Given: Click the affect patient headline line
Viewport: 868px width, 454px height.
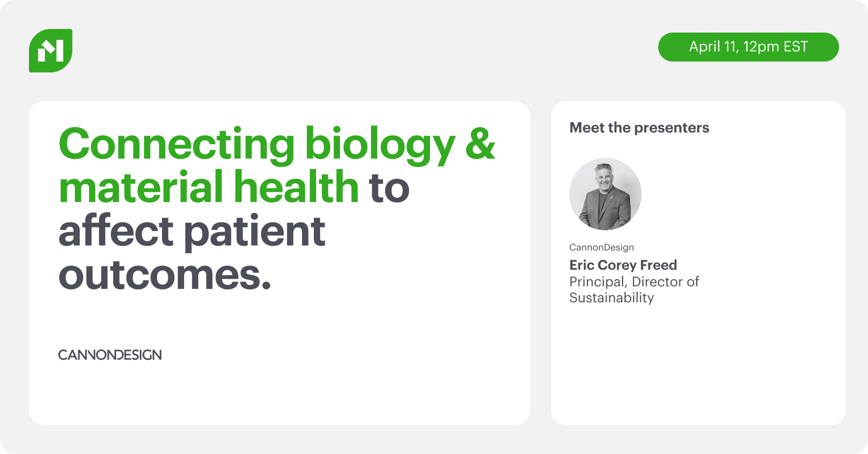Looking at the screenshot, I should (x=192, y=232).
